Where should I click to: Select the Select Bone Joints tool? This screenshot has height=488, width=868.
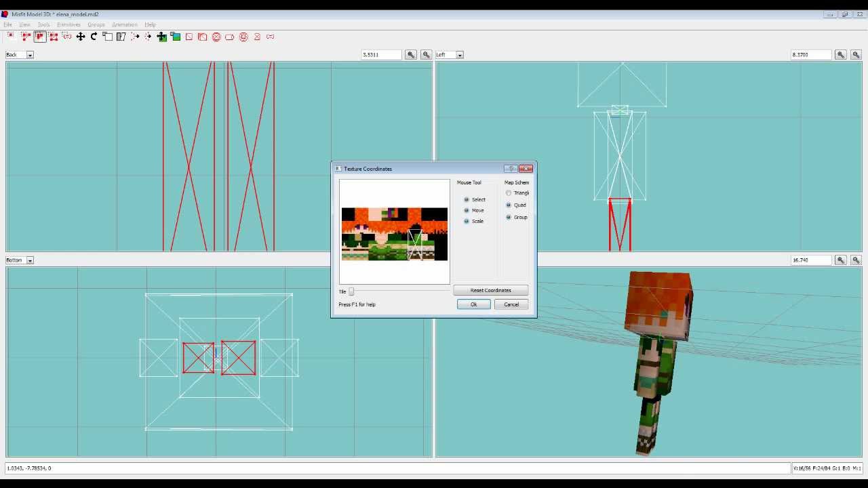coord(66,37)
